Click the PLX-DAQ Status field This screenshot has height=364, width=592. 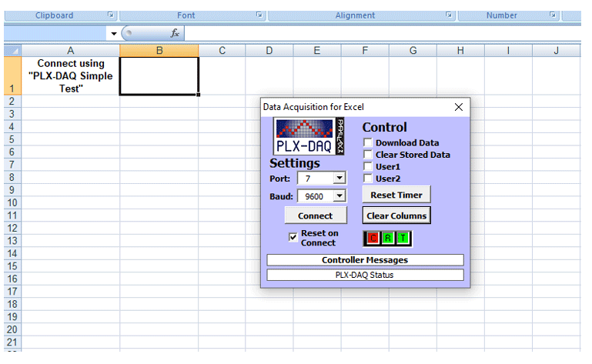[365, 275]
